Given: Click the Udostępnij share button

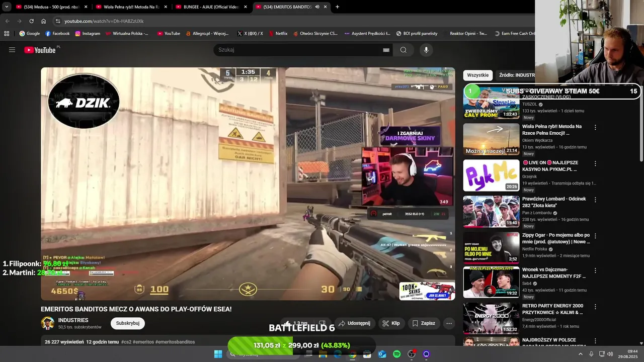Looking at the screenshot, I should click(x=355, y=323).
